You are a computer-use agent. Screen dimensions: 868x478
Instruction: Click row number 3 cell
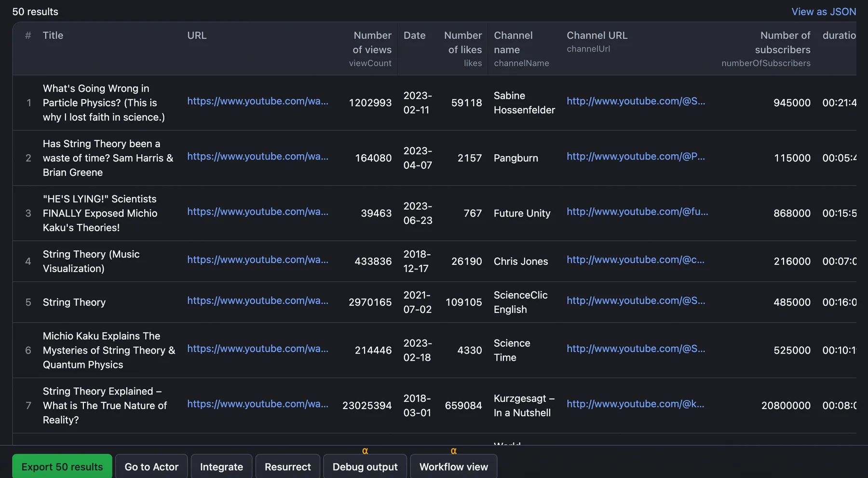pyautogui.click(x=28, y=213)
